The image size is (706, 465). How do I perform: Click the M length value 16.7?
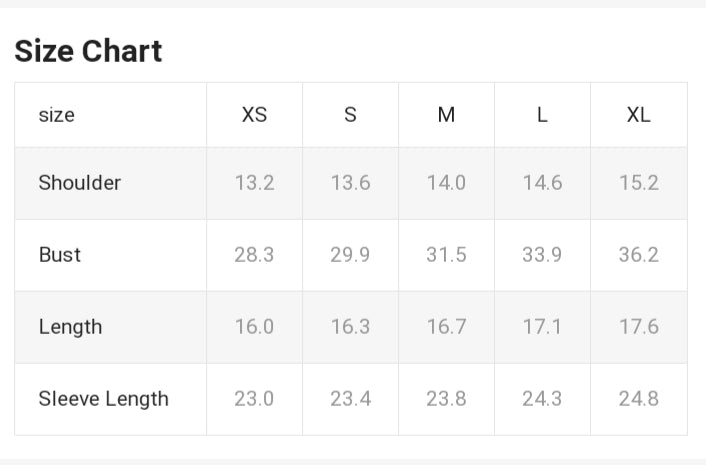(446, 327)
